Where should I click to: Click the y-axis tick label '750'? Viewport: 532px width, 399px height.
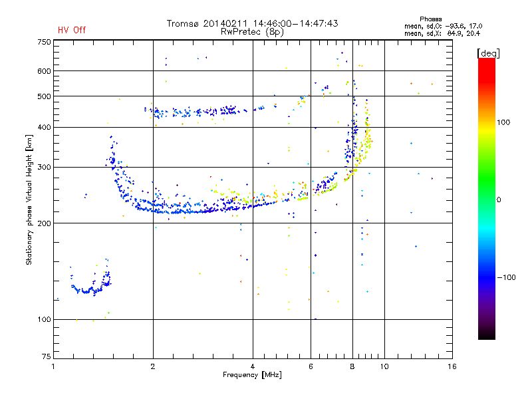click(44, 42)
